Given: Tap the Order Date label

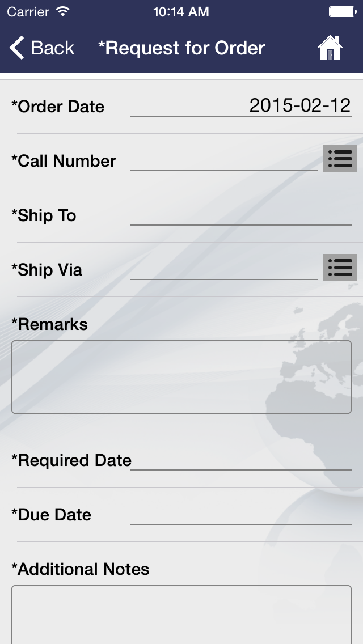Looking at the screenshot, I should click(57, 107).
